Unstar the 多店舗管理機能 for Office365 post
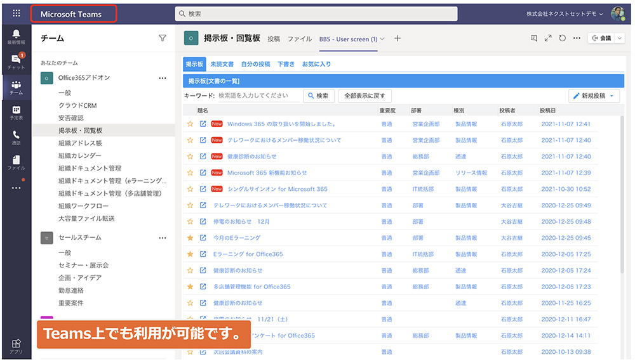The image size is (635, 364). (x=190, y=287)
